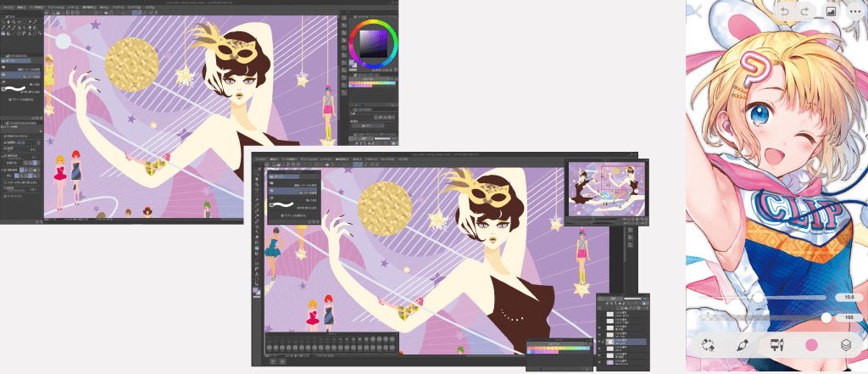The image size is (868, 374).
Task: Select the pen tool in mobile bottom bar
Action: (742, 345)
